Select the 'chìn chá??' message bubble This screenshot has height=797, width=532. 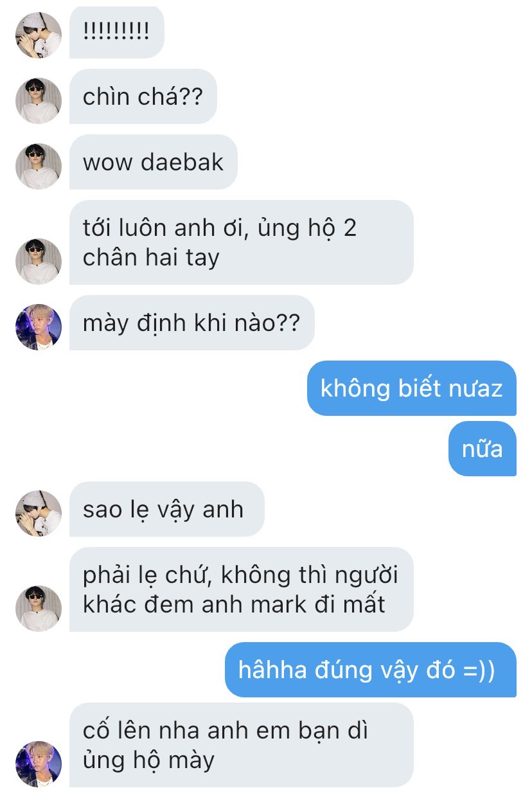coord(143,96)
